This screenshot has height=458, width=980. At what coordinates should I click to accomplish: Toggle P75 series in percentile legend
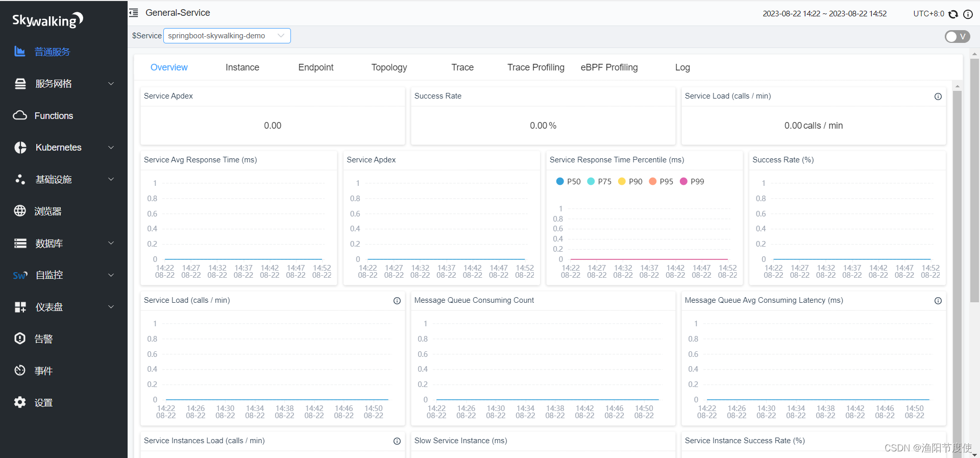pyautogui.click(x=599, y=181)
